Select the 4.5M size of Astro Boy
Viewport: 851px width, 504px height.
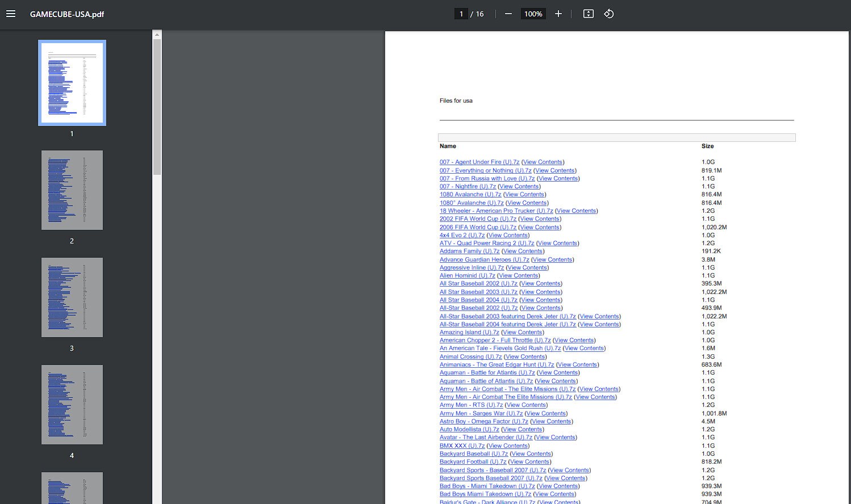point(708,421)
